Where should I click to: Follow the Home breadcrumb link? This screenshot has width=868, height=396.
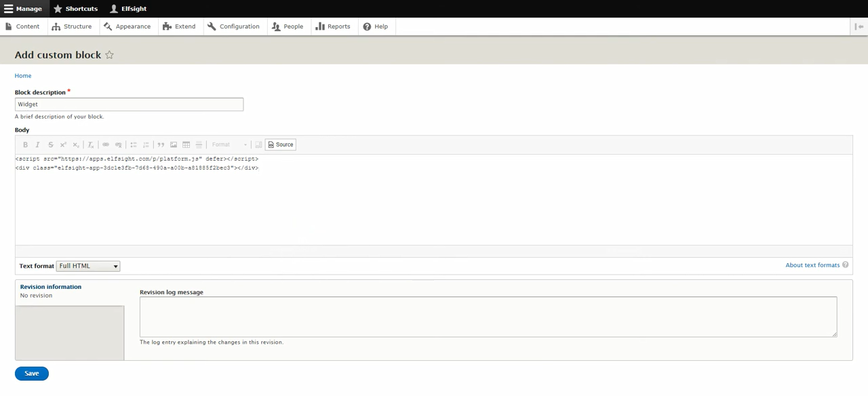pyautogui.click(x=23, y=76)
